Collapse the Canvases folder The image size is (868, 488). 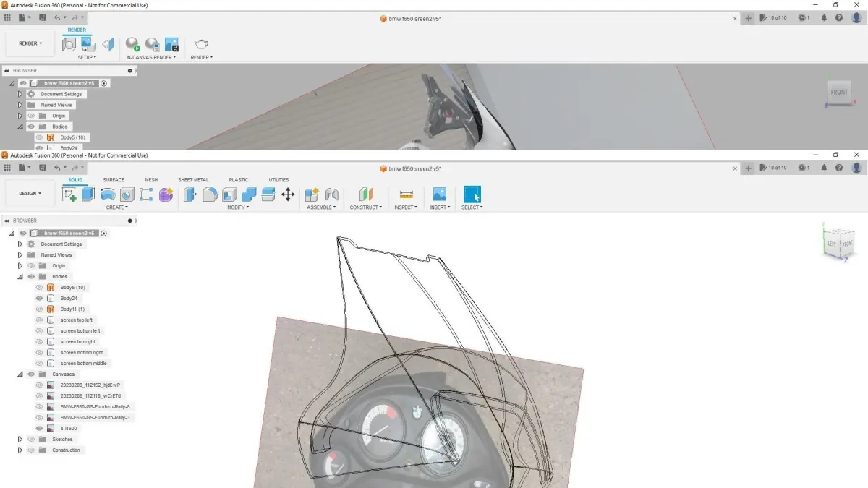pyautogui.click(x=20, y=374)
